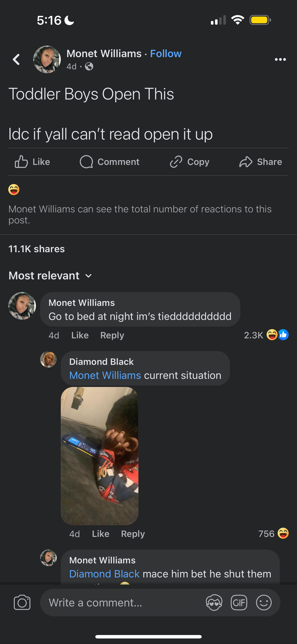Tap the haha reaction emoji under post
Image resolution: width=297 pixels, height=644 pixels.
[14, 190]
